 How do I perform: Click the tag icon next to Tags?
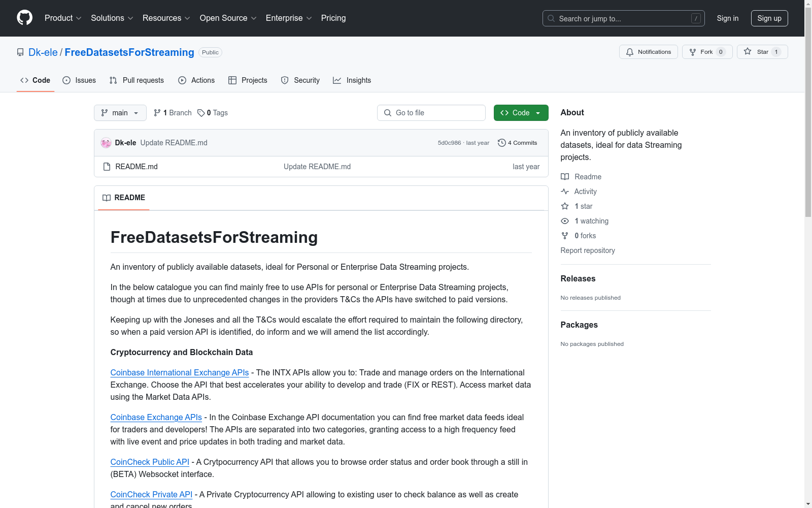[x=201, y=113]
